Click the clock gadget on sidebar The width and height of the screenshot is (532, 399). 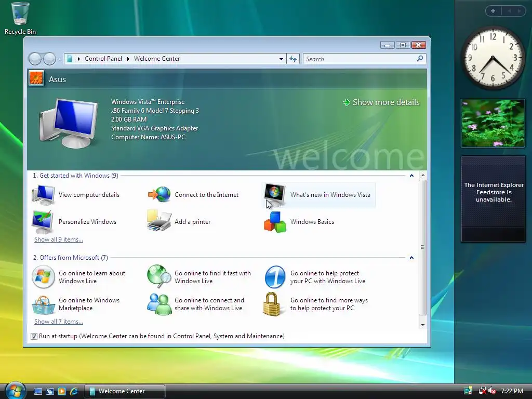[x=493, y=57]
